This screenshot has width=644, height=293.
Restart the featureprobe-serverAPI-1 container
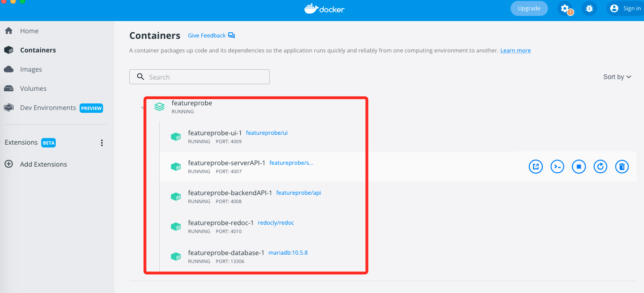pos(600,166)
